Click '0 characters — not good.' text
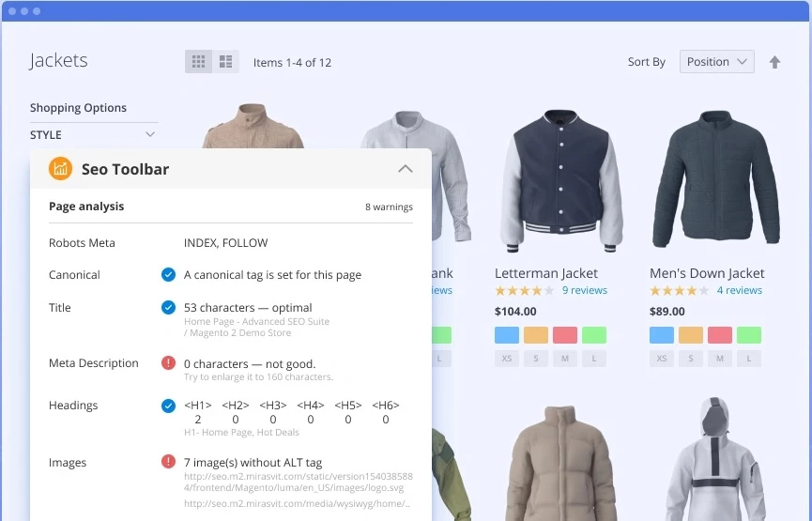Viewport: 812px width, 521px height. (x=250, y=363)
